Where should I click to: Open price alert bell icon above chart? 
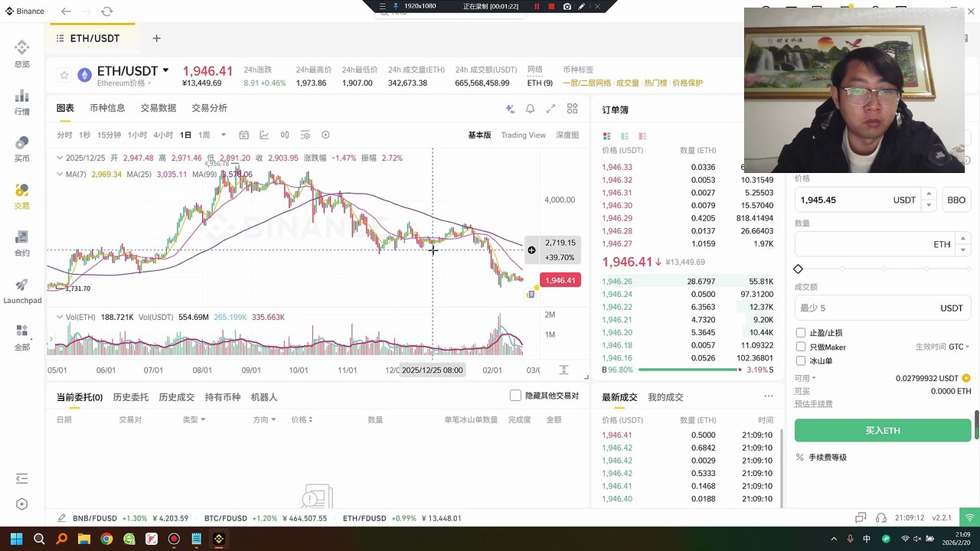pos(530,109)
